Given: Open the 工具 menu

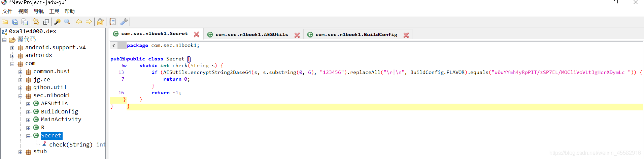Looking at the screenshot, I should click(x=54, y=11).
